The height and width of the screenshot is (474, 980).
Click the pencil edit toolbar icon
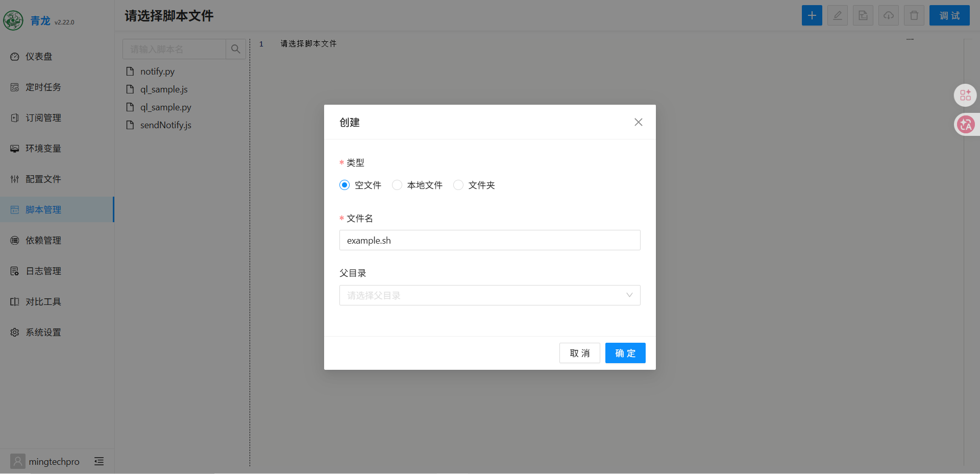click(x=838, y=15)
